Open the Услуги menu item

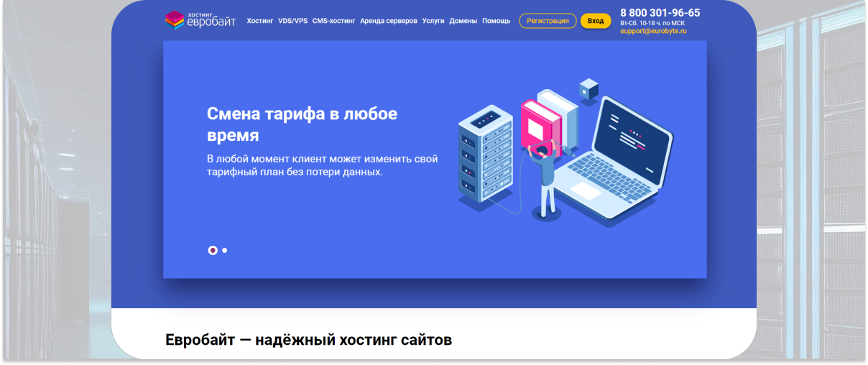point(433,21)
